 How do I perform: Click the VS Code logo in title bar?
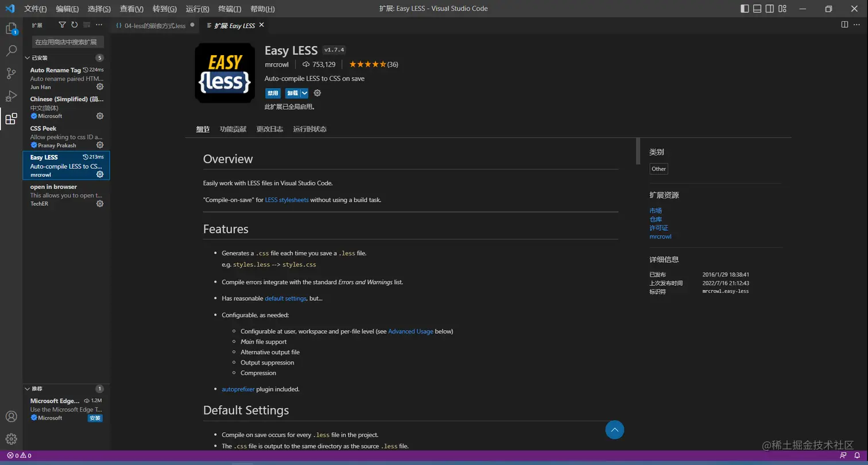[10, 9]
